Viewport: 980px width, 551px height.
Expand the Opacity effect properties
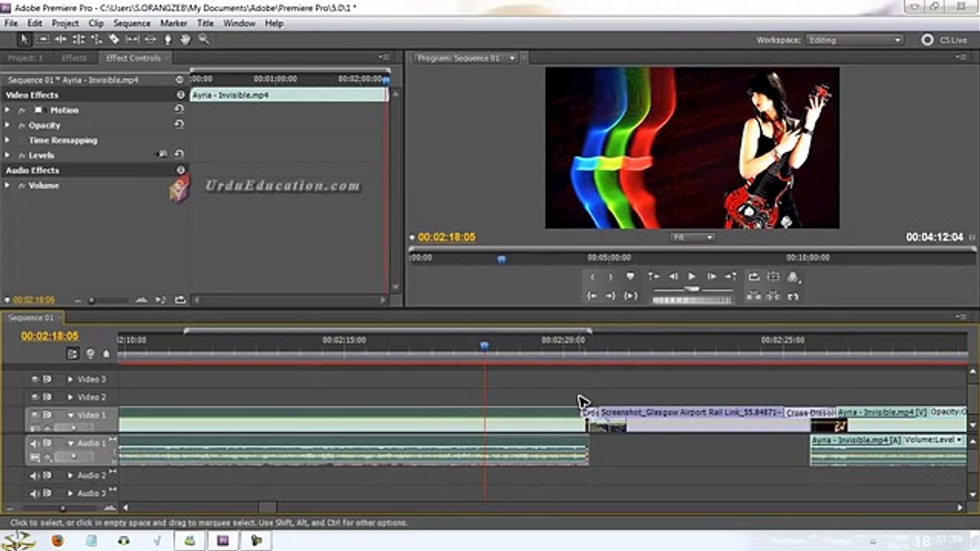point(8,125)
